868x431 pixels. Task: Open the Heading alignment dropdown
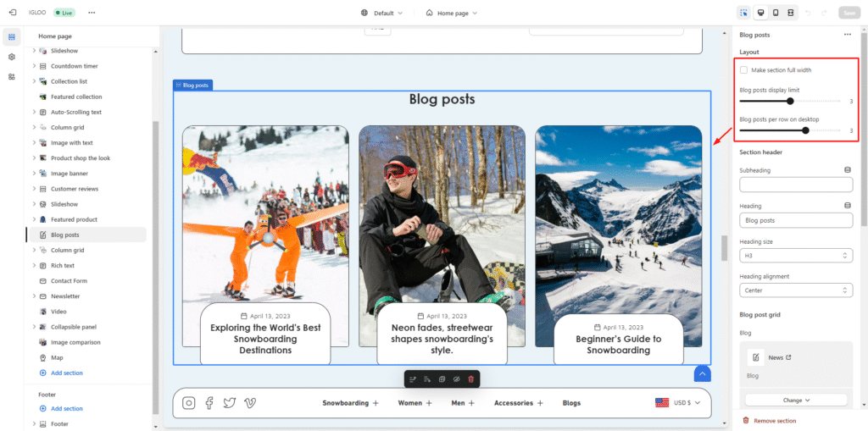point(795,290)
